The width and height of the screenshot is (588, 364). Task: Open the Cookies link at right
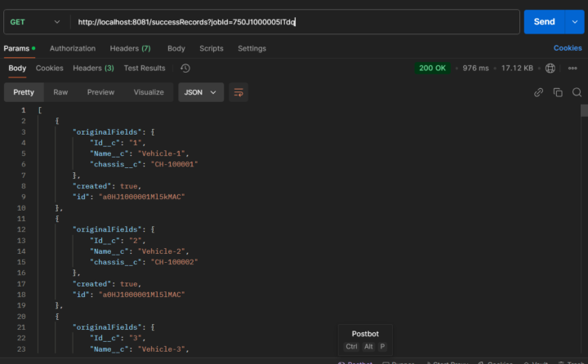568,48
